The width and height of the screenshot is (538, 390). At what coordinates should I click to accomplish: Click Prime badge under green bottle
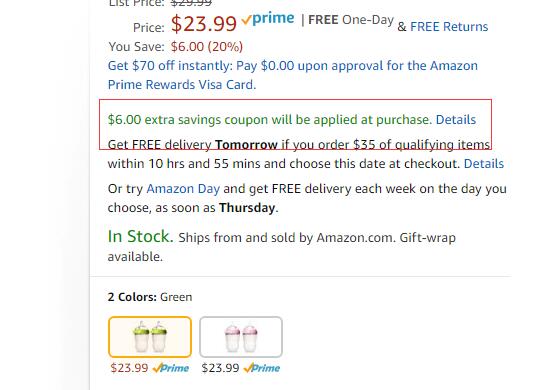coord(171,368)
